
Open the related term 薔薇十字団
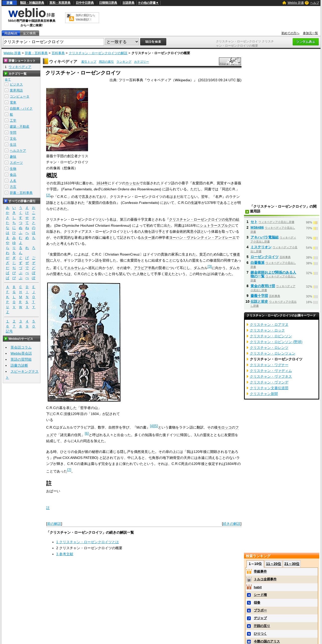259,296
